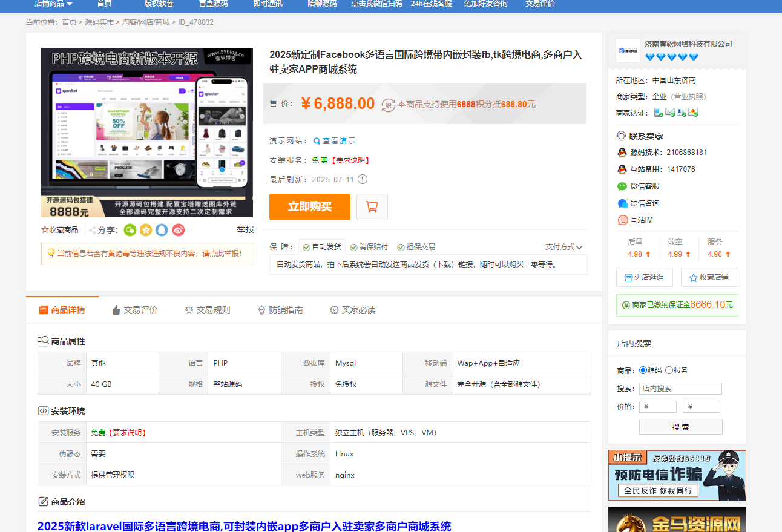Select the 服务 radio button
Screen dimensions: 782x532
point(669,370)
